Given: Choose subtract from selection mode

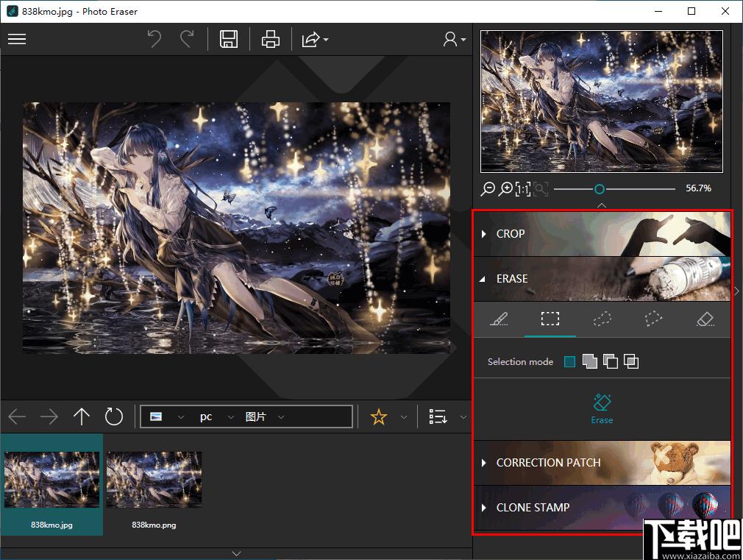Looking at the screenshot, I should (x=611, y=361).
